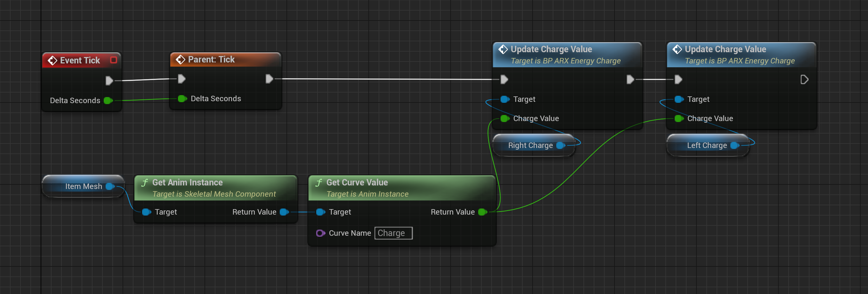This screenshot has width=868, height=294.
Task: Click the Event Tick red delegate pin
Action: [x=114, y=60]
